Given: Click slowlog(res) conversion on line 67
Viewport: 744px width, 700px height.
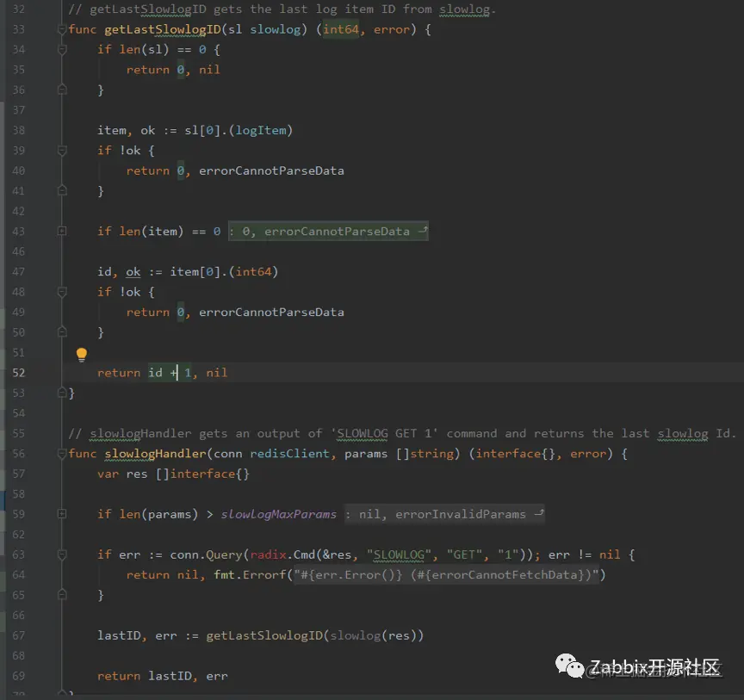Looking at the screenshot, I should 373,635.
